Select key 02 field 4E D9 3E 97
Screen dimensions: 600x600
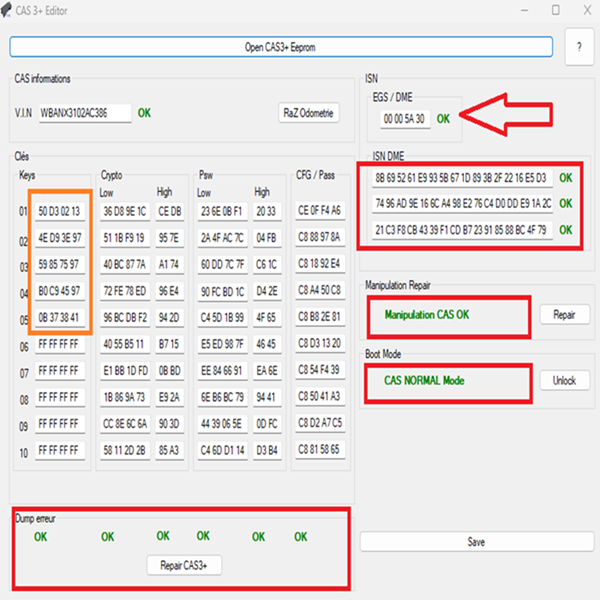(x=60, y=238)
